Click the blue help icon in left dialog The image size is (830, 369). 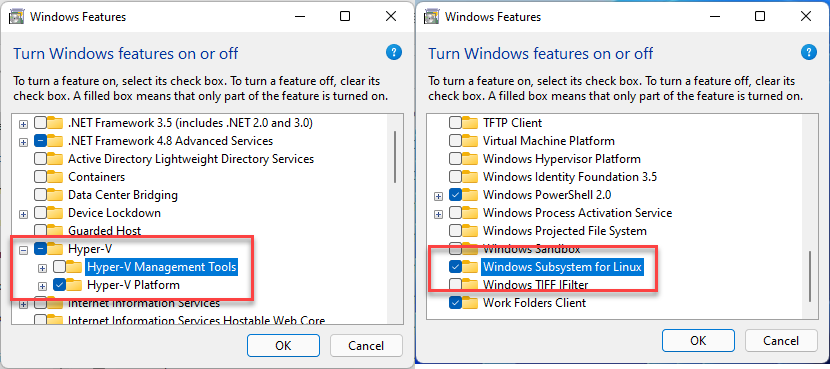click(x=394, y=52)
